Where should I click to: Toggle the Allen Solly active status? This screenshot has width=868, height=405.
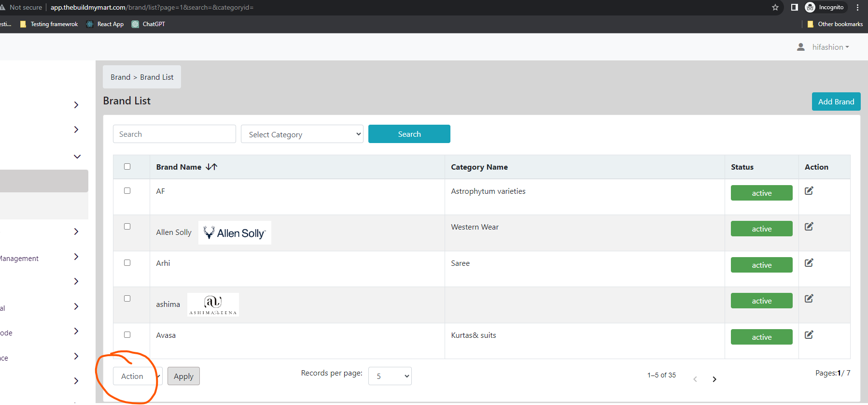tap(762, 229)
